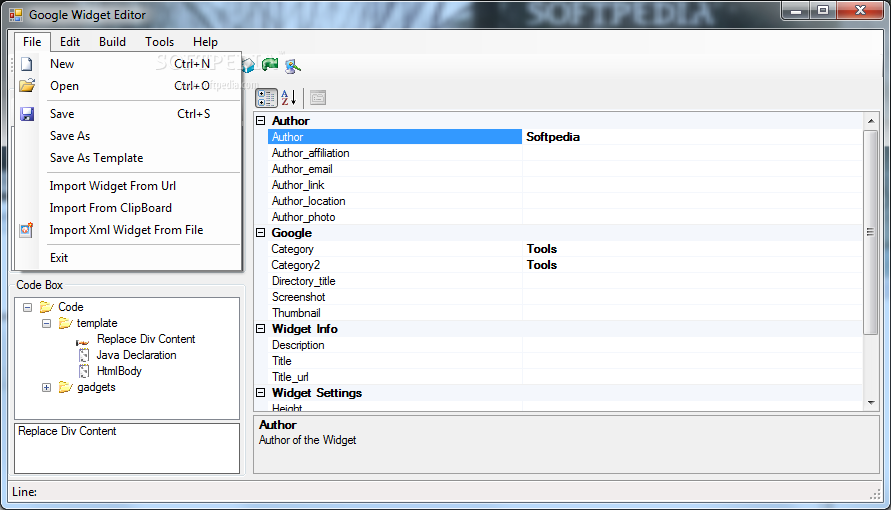Collapse the Google property category
The image size is (891, 510).
click(260, 232)
